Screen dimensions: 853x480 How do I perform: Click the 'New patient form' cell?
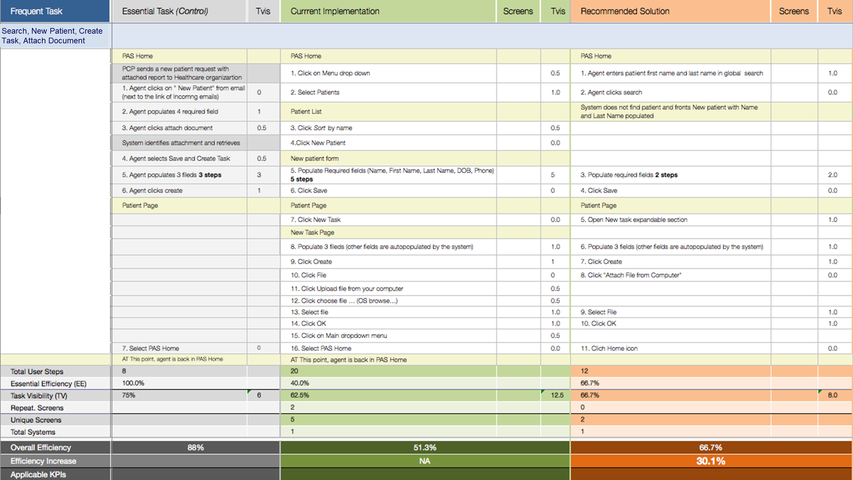click(x=388, y=158)
